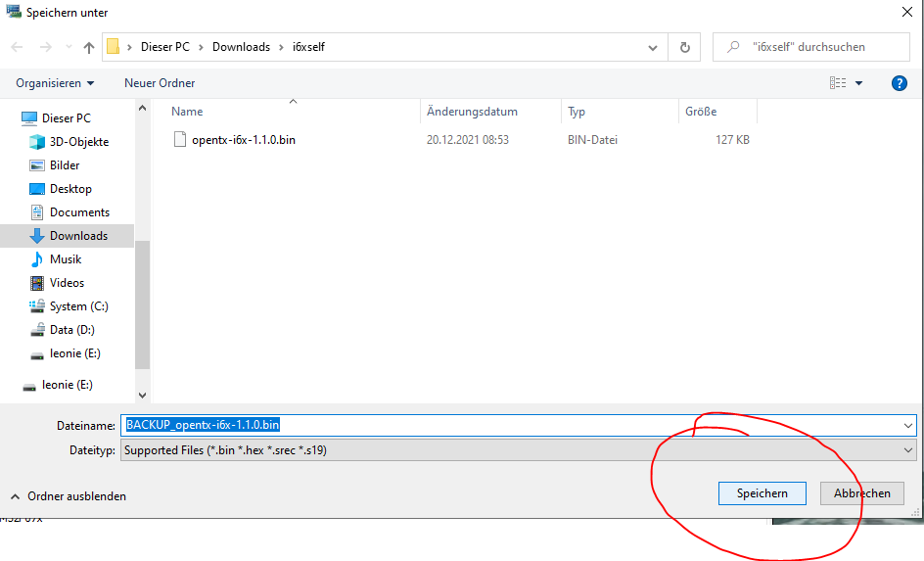The image size is (924, 561).
Task: Click Neuer Ordner in the toolbar
Action: (x=160, y=83)
